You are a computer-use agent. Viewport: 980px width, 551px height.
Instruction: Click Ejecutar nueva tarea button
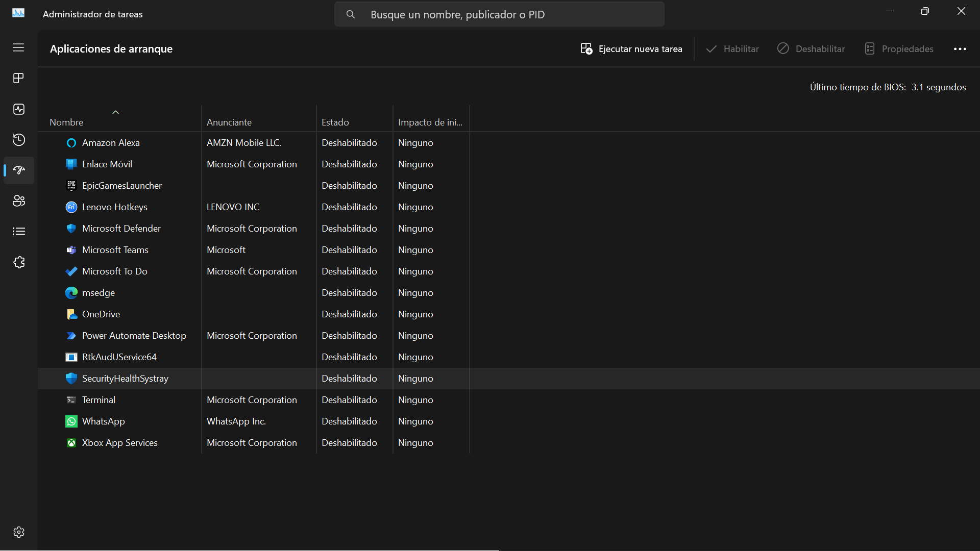pyautogui.click(x=631, y=49)
